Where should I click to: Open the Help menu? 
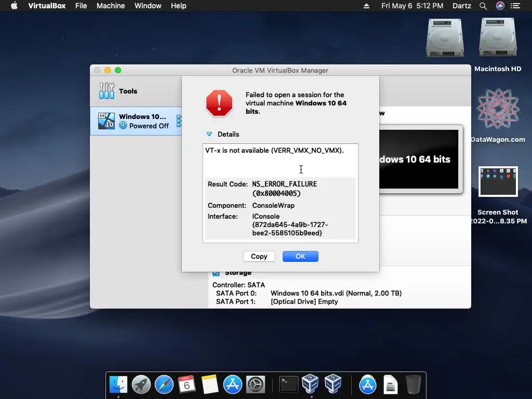179,6
